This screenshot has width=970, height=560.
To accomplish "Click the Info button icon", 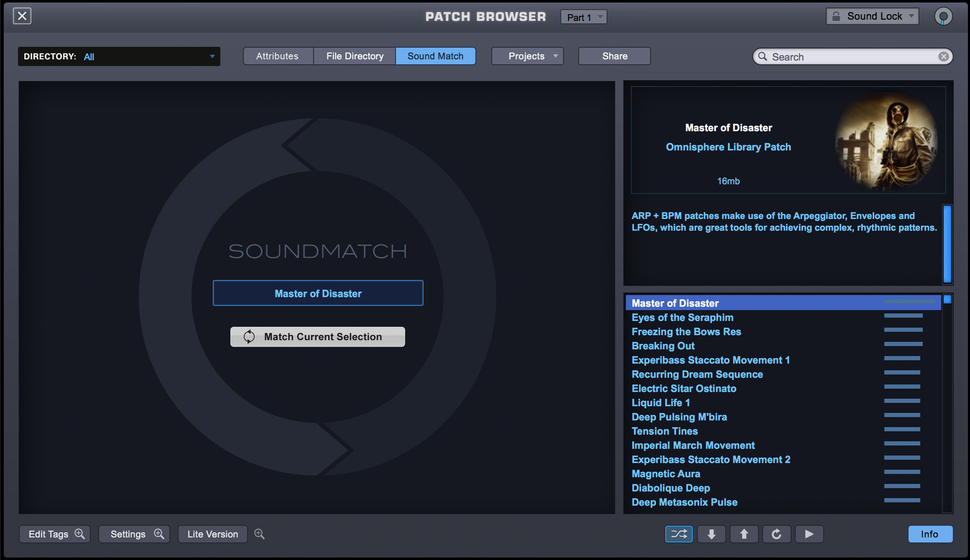I will pyautogui.click(x=930, y=533).
